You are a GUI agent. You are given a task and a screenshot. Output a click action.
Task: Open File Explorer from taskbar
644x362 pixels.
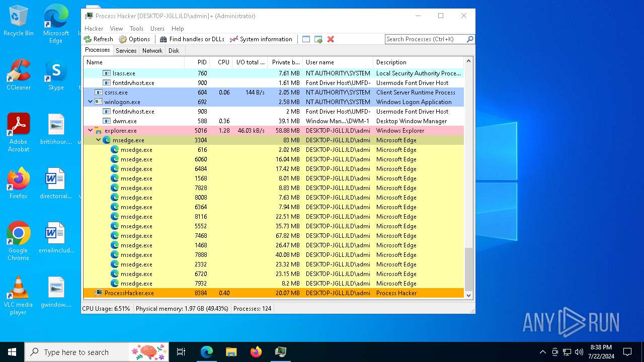click(x=231, y=352)
